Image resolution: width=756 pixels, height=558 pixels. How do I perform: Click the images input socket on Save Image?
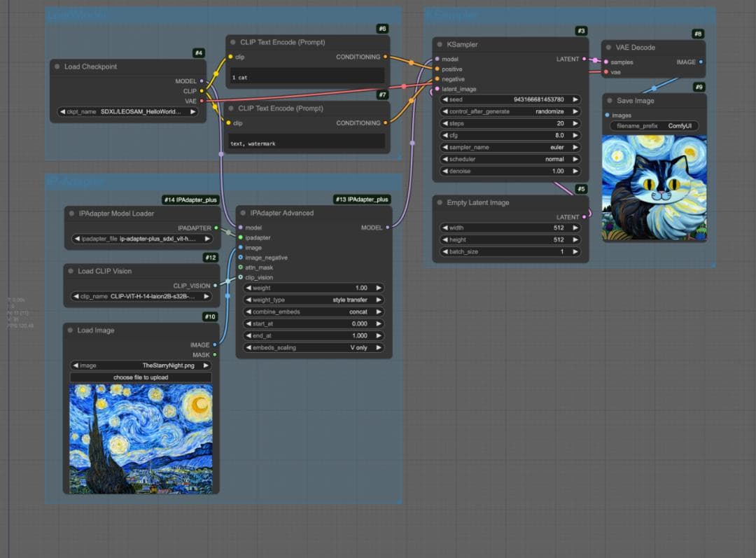[x=607, y=116]
